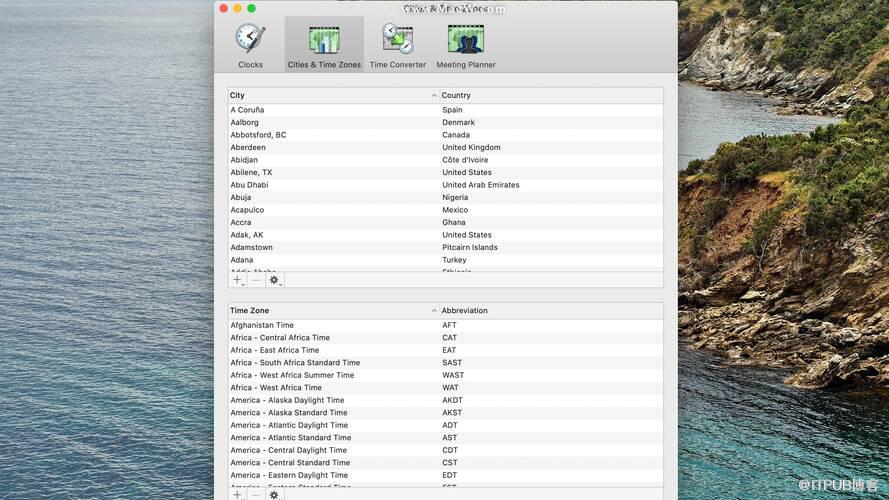The width and height of the screenshot is (889, 500).
Task: Select Africa - West Africa Summer Time
Action: (446, 375)
